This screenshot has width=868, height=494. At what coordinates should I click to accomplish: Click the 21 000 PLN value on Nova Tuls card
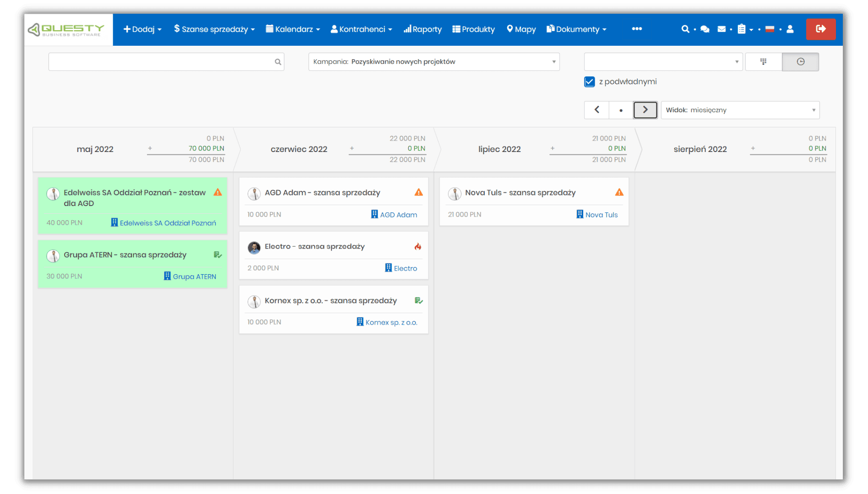(x=465, y=214)
